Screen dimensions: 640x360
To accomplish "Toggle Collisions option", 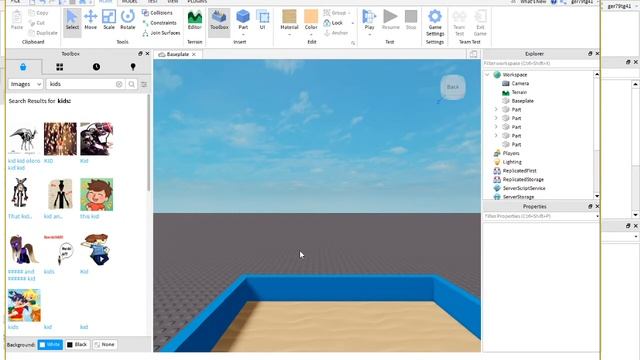I will [x=157, y=13].
